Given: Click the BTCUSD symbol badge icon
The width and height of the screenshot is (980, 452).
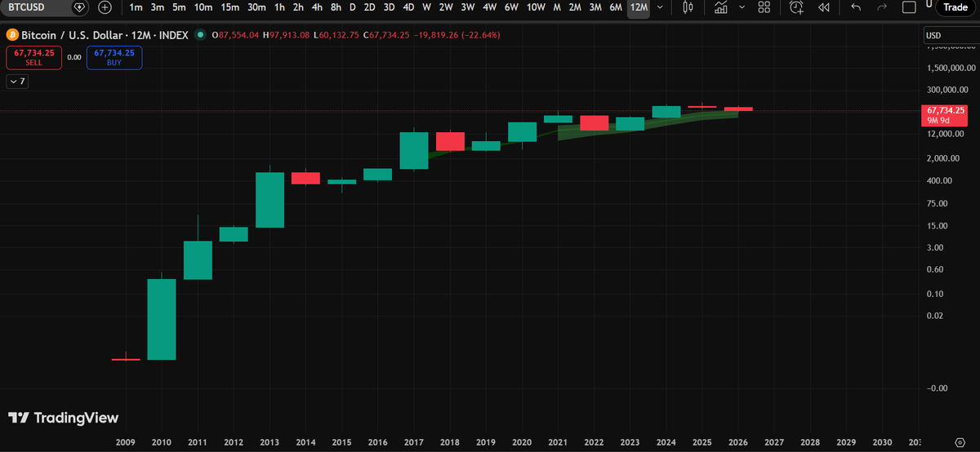Looking at the screenshot, I should point(78,7).
